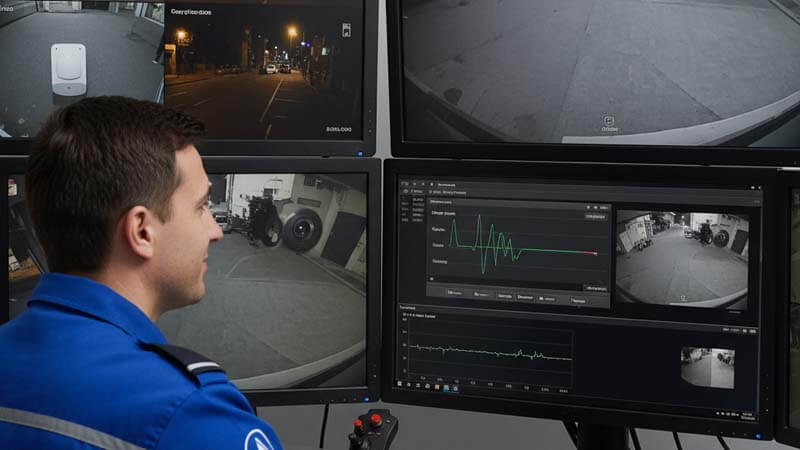Click the rightmost button in the row below the waveform
Image resolution: width=800 pixels, height=450 pixels.
click(x=578, y=299)
